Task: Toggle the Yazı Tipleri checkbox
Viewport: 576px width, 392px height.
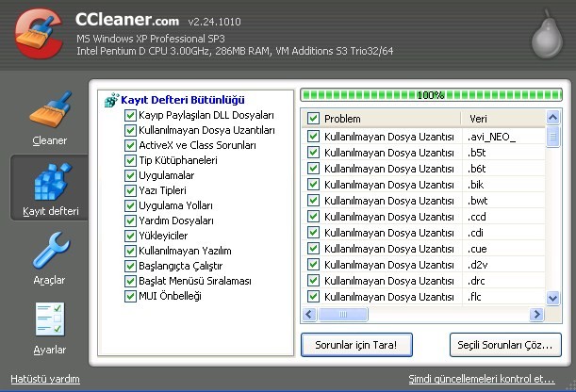Action: 130,190
